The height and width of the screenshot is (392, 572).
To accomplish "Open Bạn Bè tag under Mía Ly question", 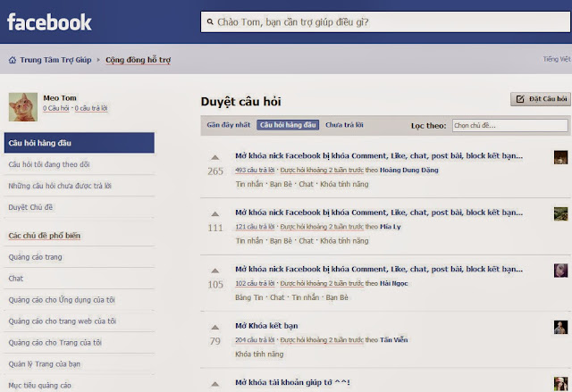I will (x=281, y=241).
